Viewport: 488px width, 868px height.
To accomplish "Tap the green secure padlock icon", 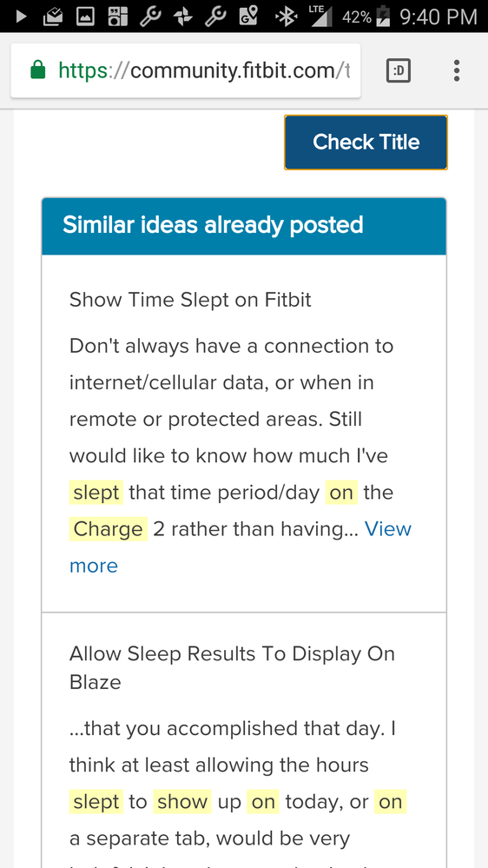I will point(37,70).
